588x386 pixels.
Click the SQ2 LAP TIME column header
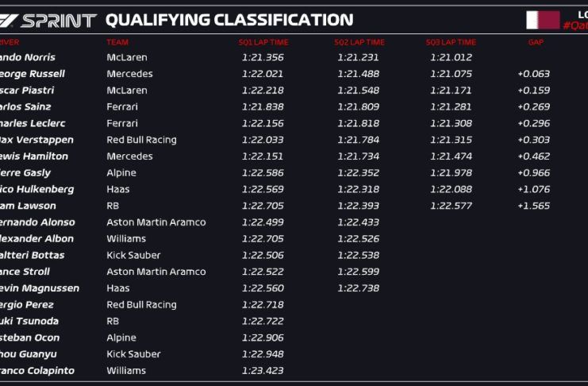click(x=359, y=42)
